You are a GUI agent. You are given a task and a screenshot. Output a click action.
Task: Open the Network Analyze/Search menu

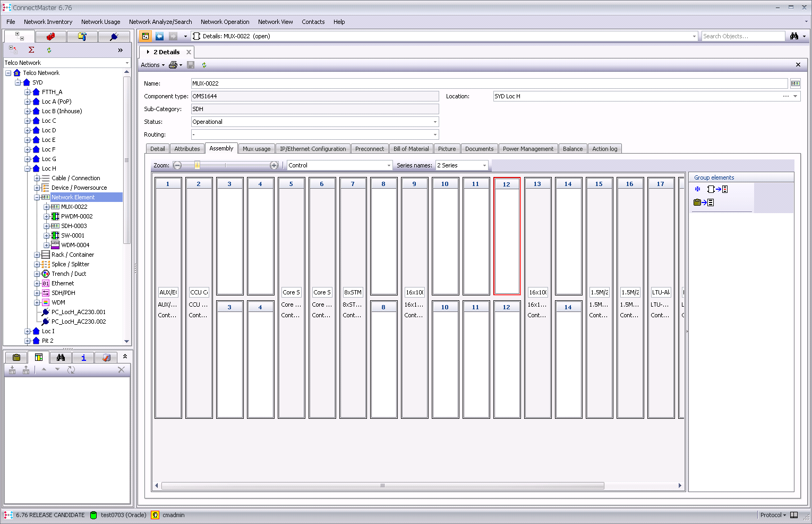click(160, 22)
